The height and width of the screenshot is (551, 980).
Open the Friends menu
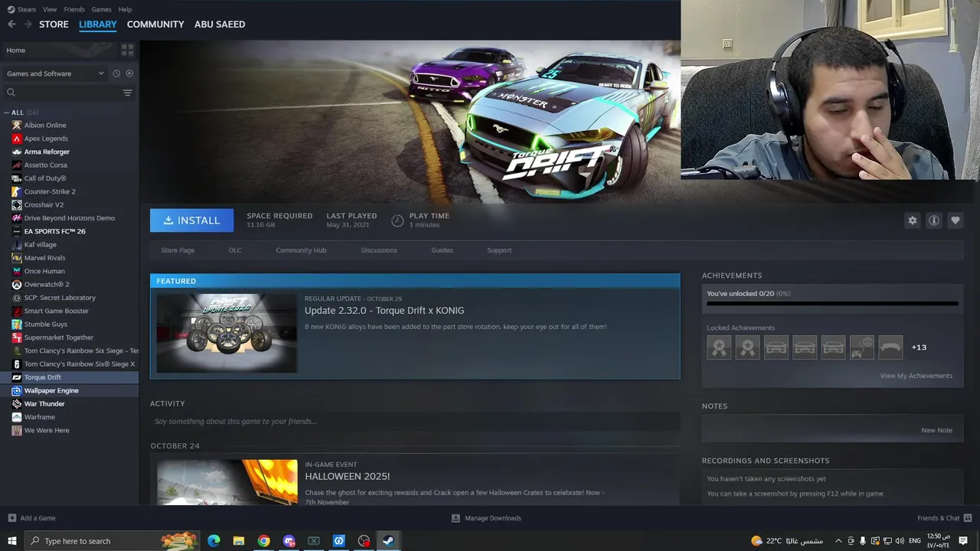click(x=74, y=9)
